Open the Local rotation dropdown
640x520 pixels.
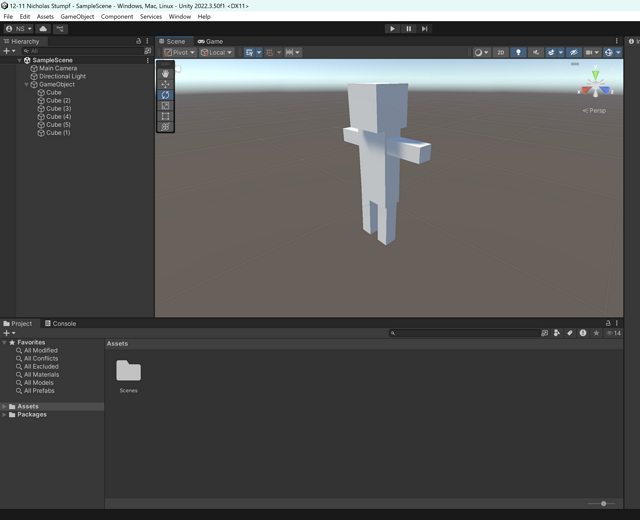coord(216,52)
